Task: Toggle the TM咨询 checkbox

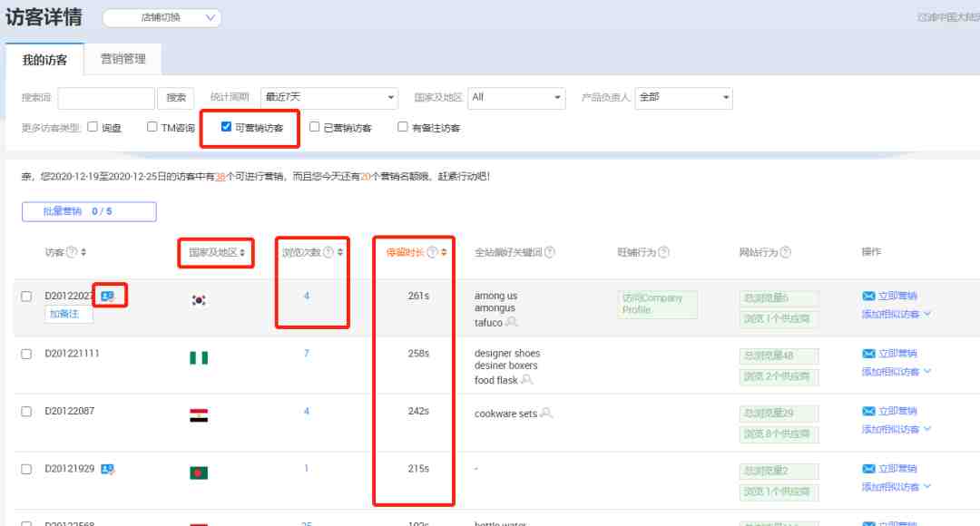Action: click(152, 127)
